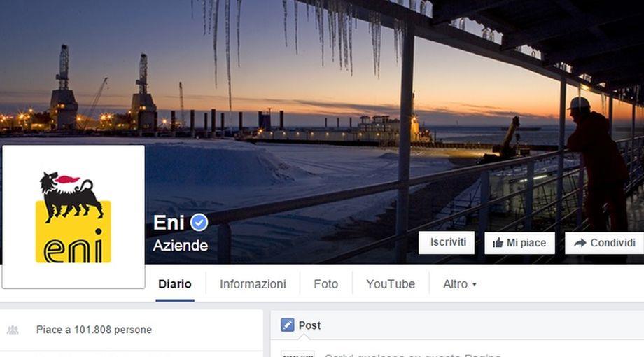Image resolution: width=644 pixels, height=357 pixels.
Task: Click the Iscriviti button
Action: (x=447, y=242)
